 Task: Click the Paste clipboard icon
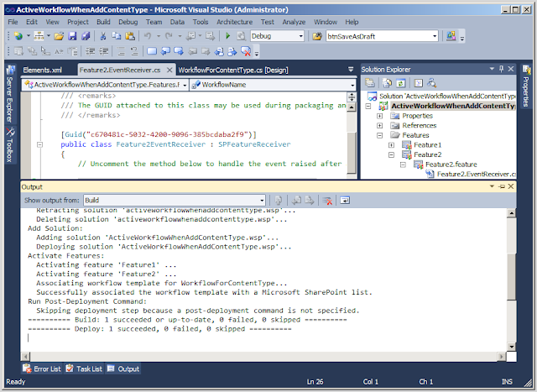point(130,36)
